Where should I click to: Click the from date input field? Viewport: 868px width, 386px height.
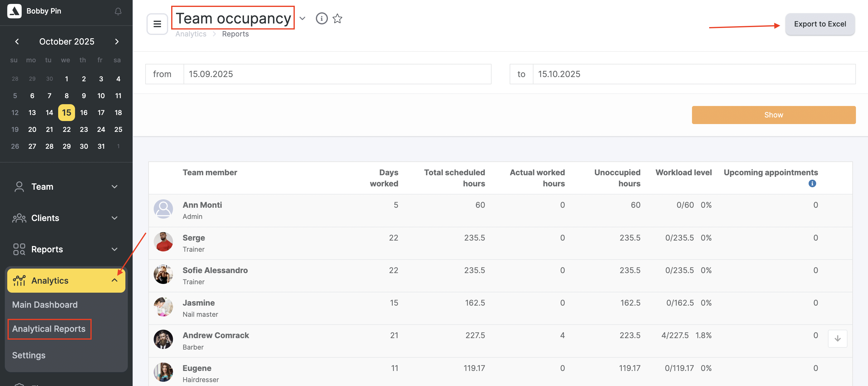coord(337,74)
